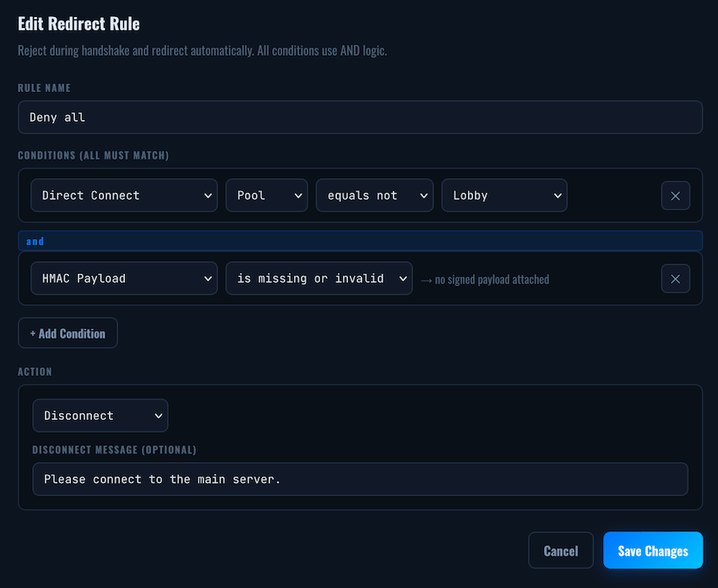Open the Disconnect action dropdown
The height and width of the screenshot is (588, 718).
click(x=101, y=416)
